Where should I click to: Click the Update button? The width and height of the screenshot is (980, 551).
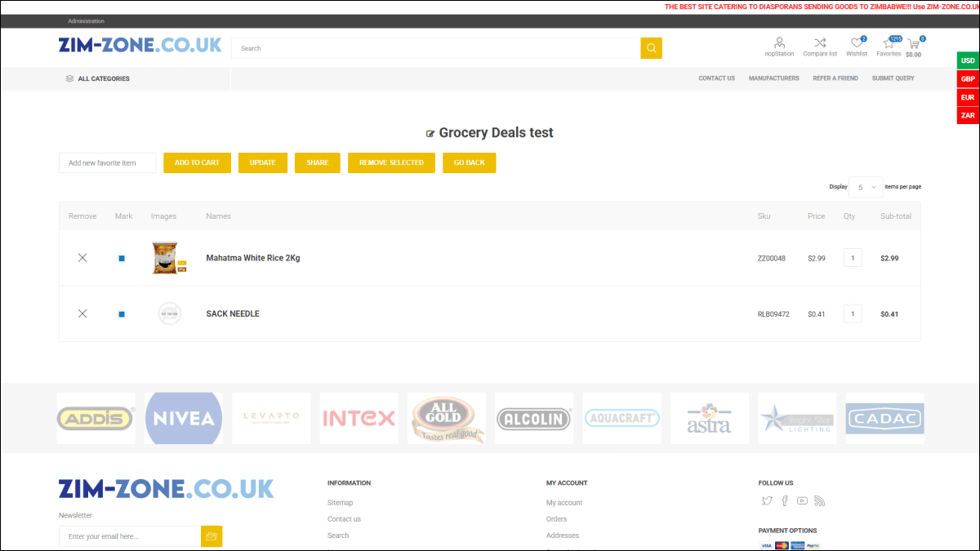click(262, 162)
